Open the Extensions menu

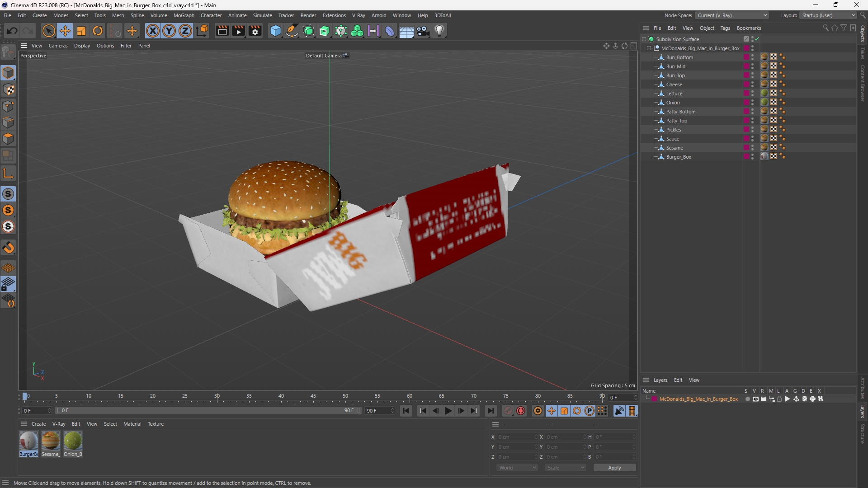tap(334, 15)
